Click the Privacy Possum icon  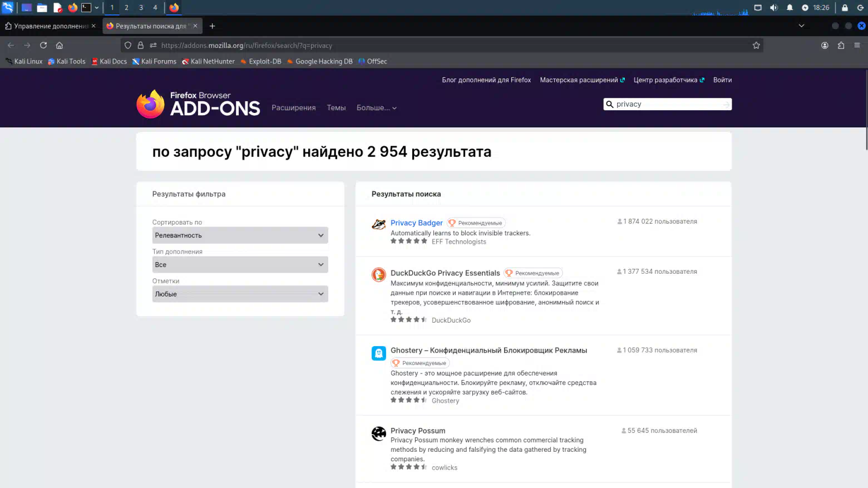coord(379,433)
